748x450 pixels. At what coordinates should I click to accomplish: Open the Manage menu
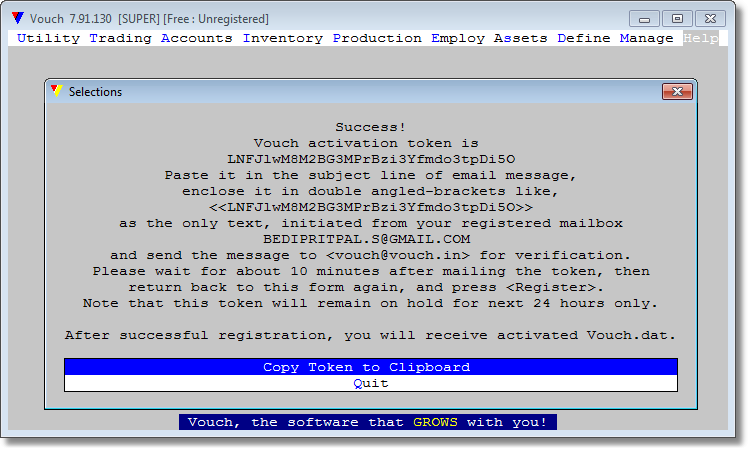646,38
